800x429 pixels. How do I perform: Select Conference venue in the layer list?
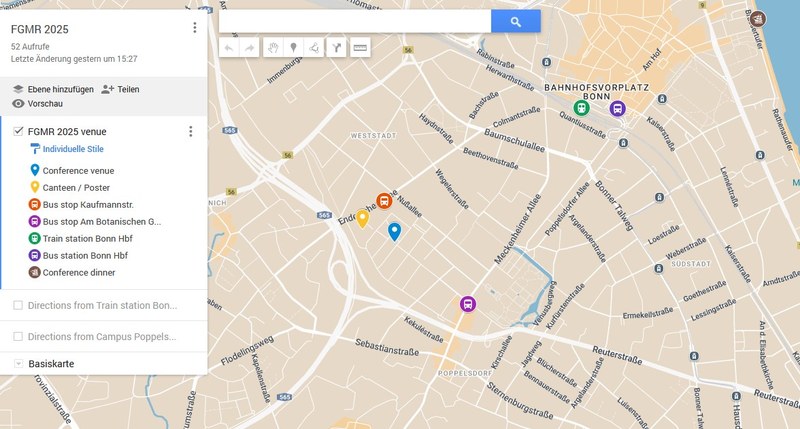click(x=78, y=171)
